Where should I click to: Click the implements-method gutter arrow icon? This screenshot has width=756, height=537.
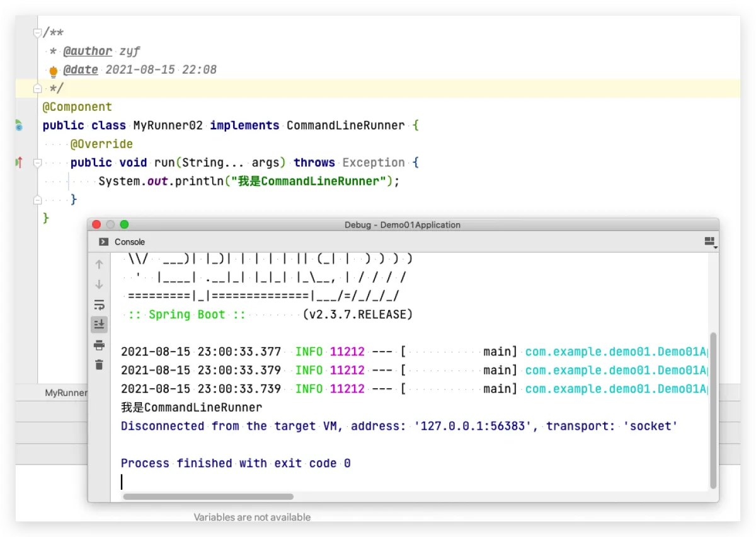[19, 163]
